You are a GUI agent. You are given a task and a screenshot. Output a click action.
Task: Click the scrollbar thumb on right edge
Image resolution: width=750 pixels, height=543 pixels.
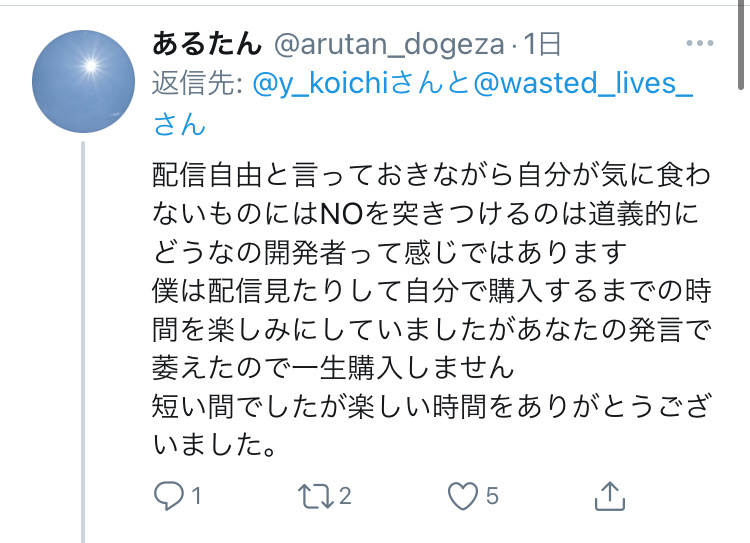[x=740, y=45]
